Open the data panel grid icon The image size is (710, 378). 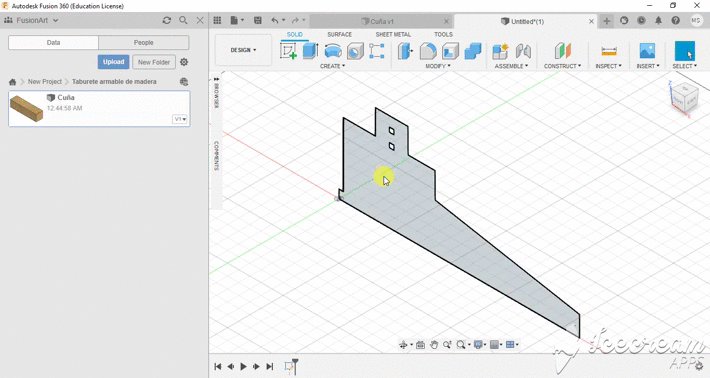click(x=217, y=20)
